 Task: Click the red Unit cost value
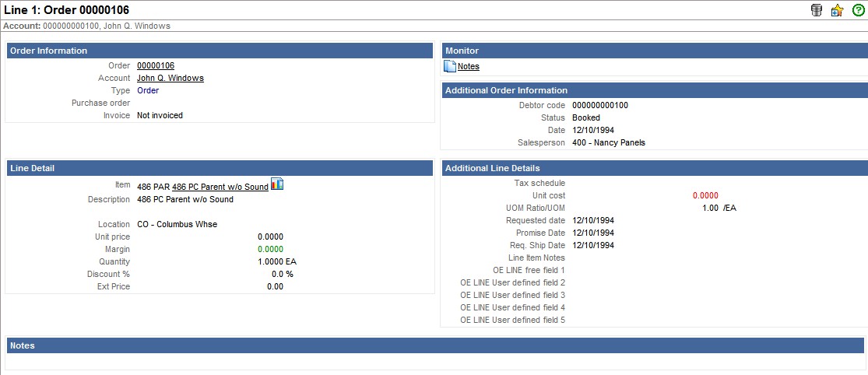click(705, 196)
